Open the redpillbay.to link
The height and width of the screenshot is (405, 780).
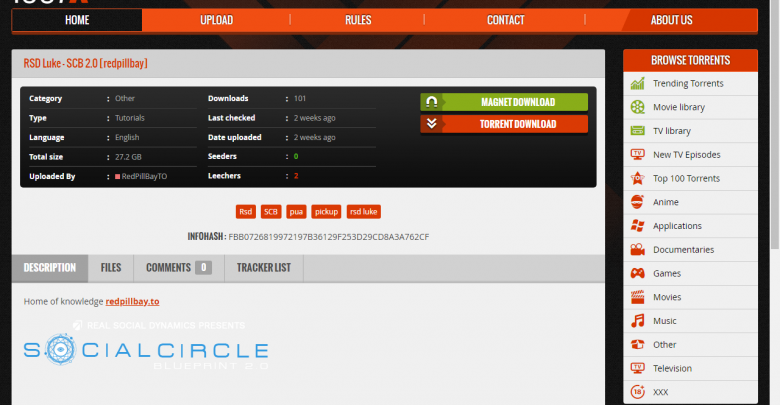[x=132, y=302]
